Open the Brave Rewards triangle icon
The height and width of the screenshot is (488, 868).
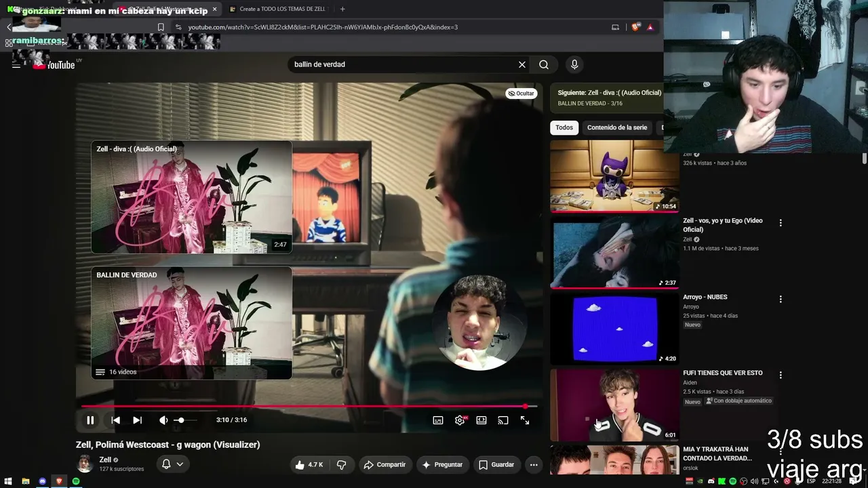pyautogui.click(x=650, y=27)
